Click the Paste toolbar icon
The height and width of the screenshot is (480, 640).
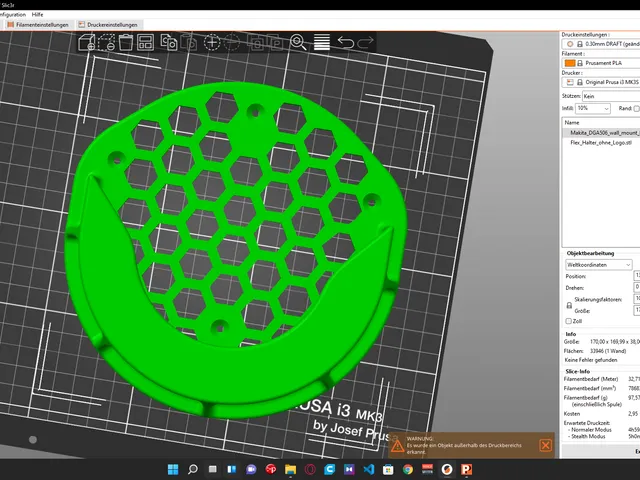[189, 42]
